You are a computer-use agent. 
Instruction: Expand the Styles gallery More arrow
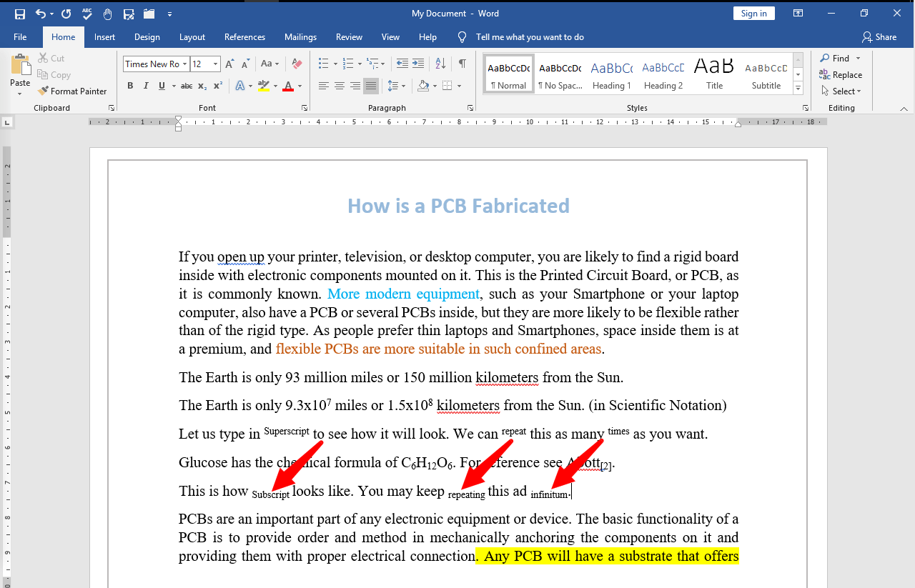pyautogui.click(x=798, y=89)
